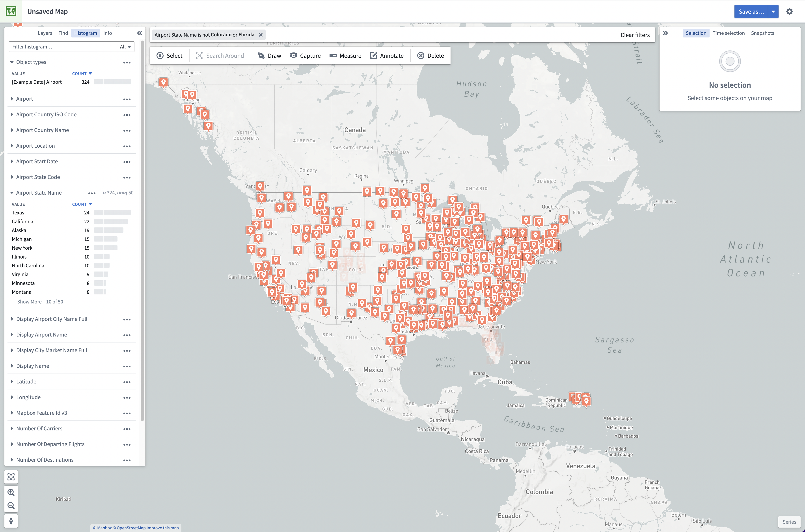The image size is (805, 532).
Task: Select the Texas histogram row
Action: (71, 213)
